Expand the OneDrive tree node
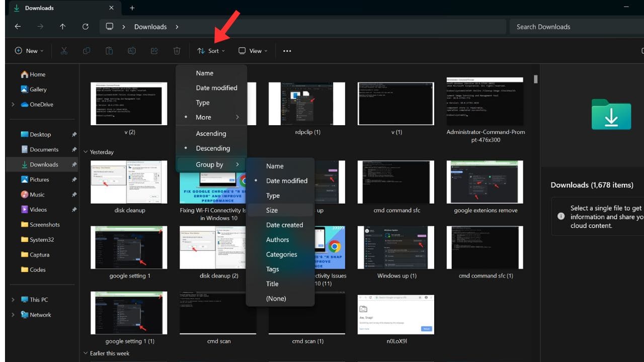 (x=13, y=105)
